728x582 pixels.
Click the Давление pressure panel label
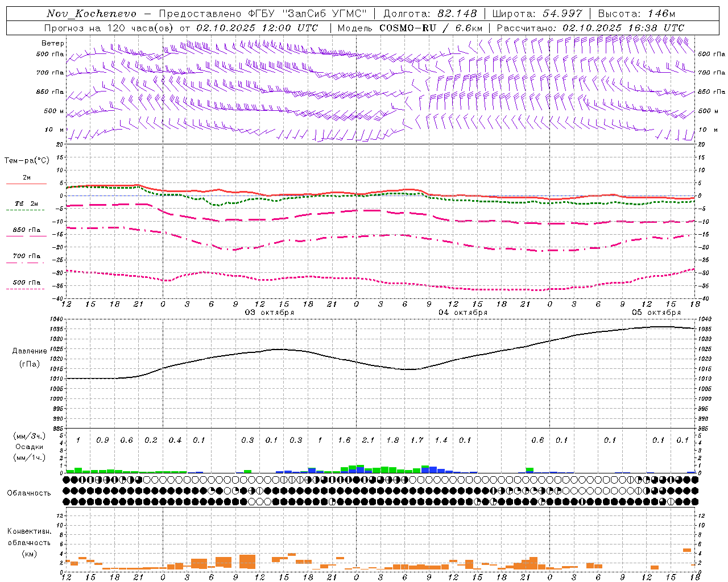point(30,351)
